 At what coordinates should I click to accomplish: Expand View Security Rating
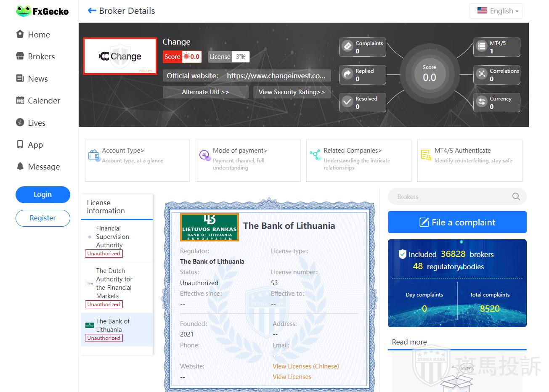pos(292,92)
